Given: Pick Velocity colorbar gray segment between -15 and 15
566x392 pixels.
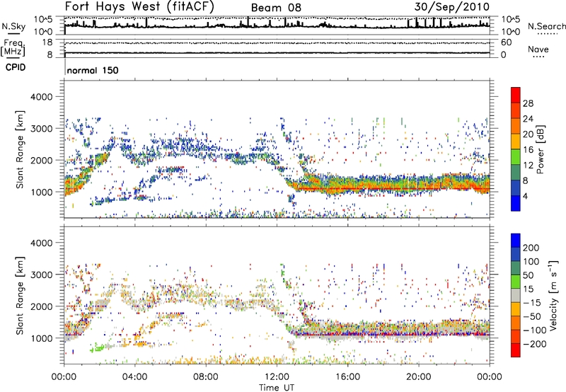Looking at the screenshot, I should 516,295.
